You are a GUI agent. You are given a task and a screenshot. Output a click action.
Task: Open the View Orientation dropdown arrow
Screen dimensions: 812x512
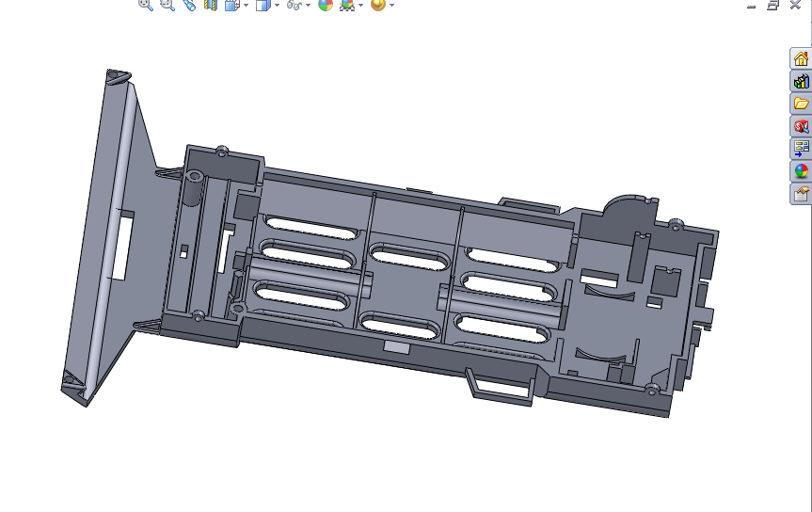[246, 5]
